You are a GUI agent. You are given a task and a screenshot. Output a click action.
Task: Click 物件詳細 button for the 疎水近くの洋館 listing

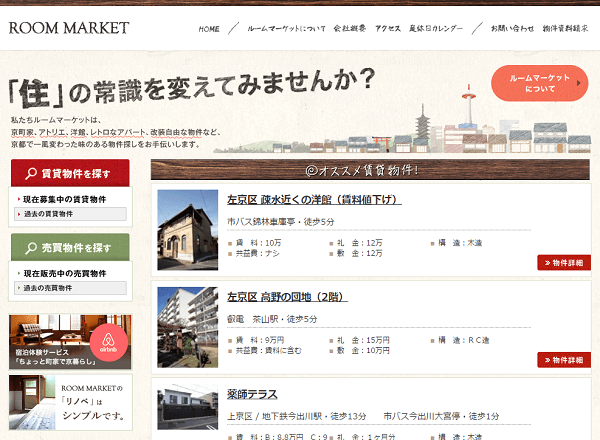tap(564, 263)
